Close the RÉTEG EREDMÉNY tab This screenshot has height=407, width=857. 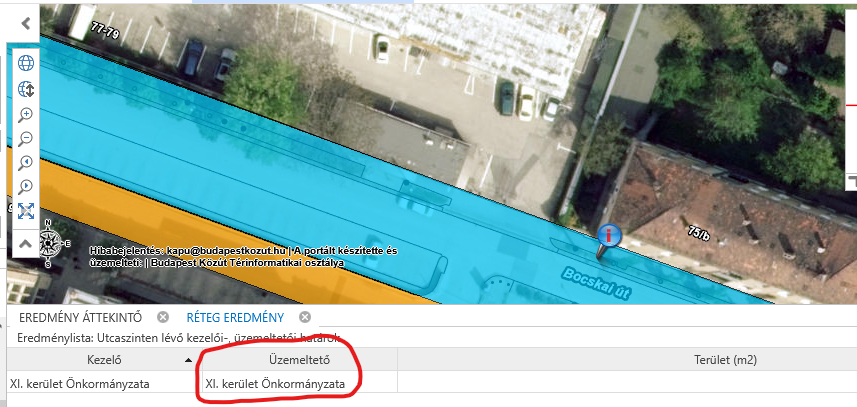[305, 317]
